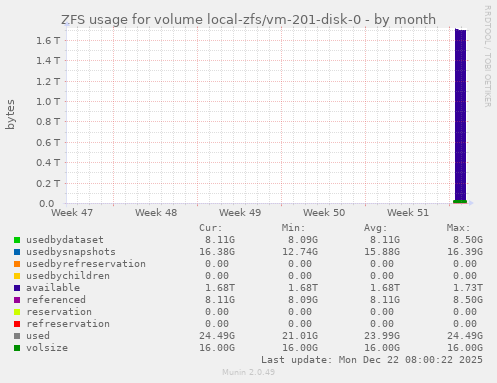Click the usedbysnapshots average value 15.88G
This screenshot has width=497, height=383.
[382, 252]
